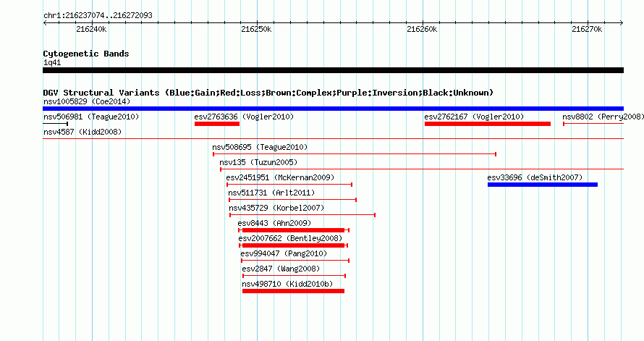644x341 pixels.
Task: Click the esv2007662 red loss bar
Action: coord(293,245)
